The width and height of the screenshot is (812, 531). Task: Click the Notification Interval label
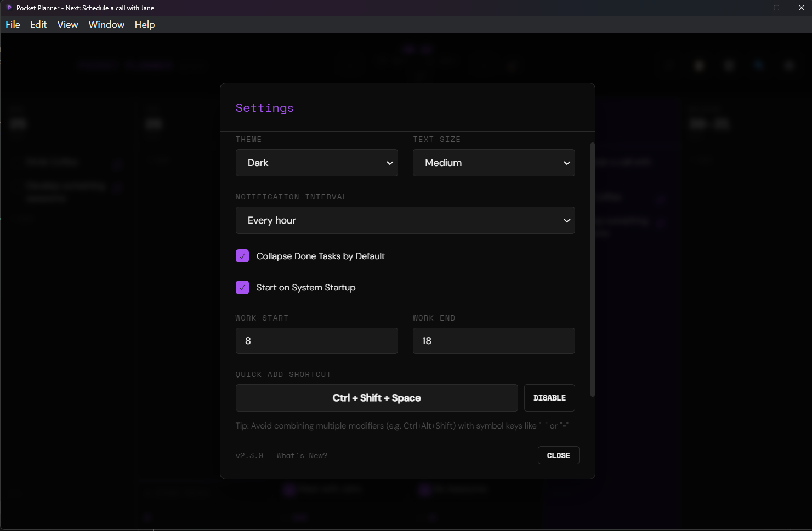click(291, 197)
